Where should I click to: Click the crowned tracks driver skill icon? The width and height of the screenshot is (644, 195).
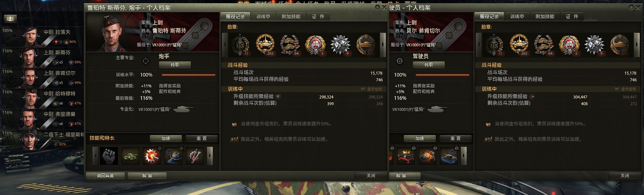click(406, 156)
